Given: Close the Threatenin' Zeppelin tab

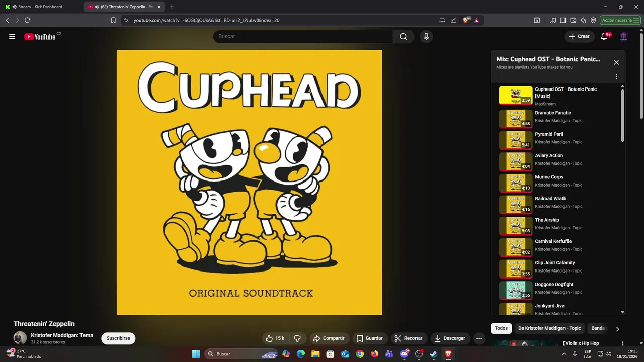Looking at the screenshot, I should click(x=159, y=7).
